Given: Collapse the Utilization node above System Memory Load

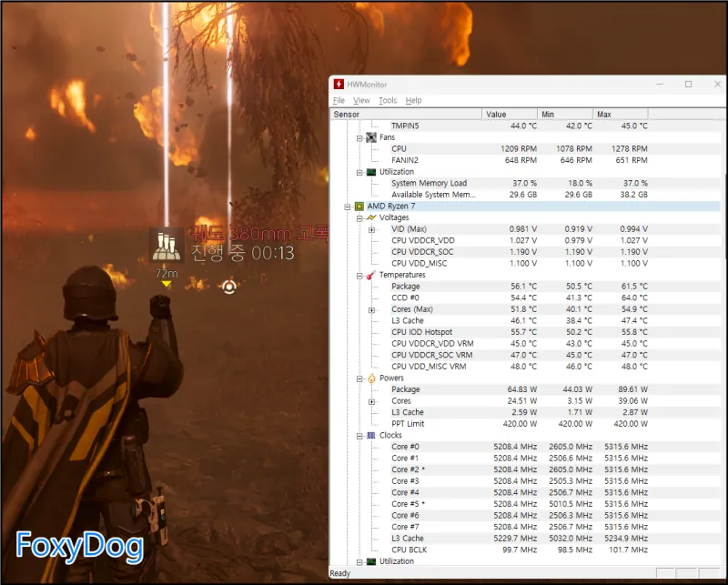Looking at the screenshot, I should 359,172.
